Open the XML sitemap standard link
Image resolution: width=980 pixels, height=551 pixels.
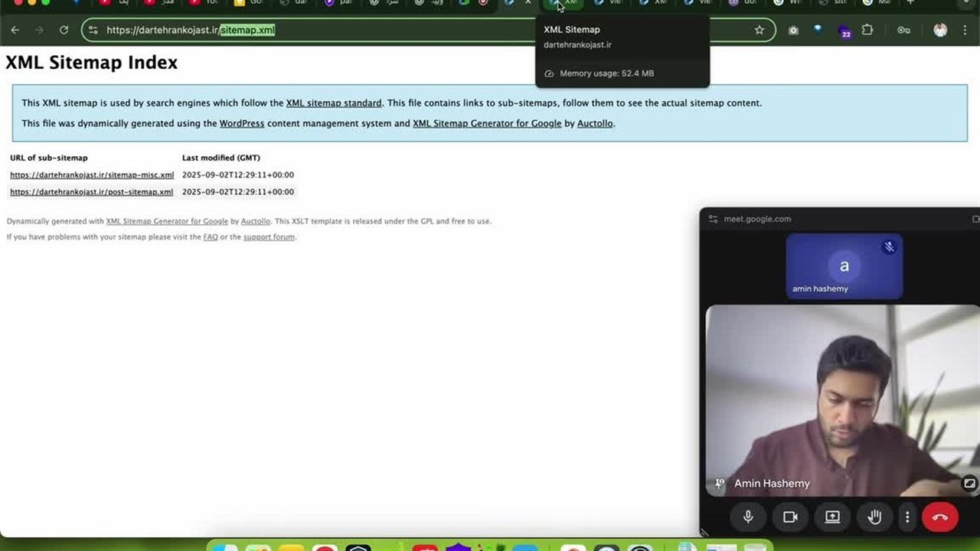333,103
